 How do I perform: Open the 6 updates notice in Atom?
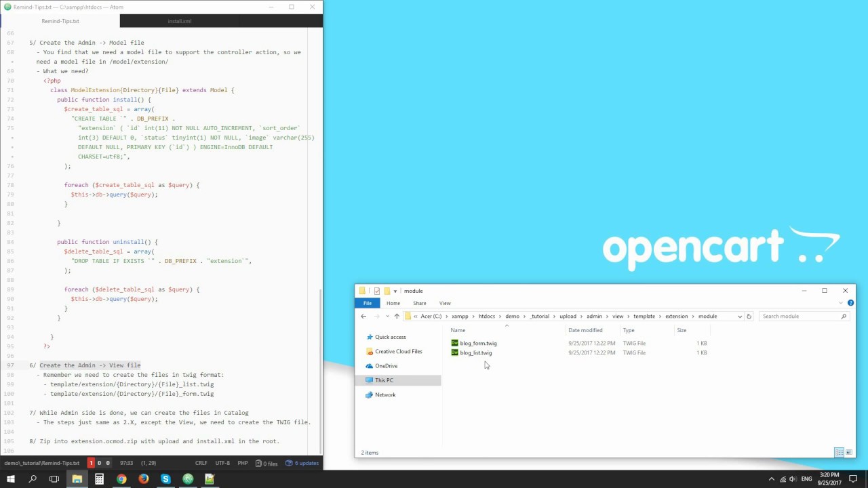coord(302,463)
